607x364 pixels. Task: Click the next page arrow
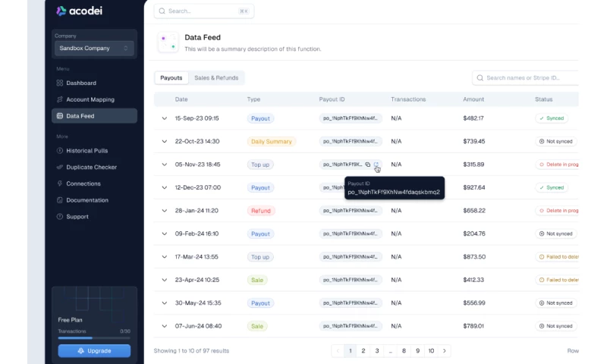tap(445, 350)
